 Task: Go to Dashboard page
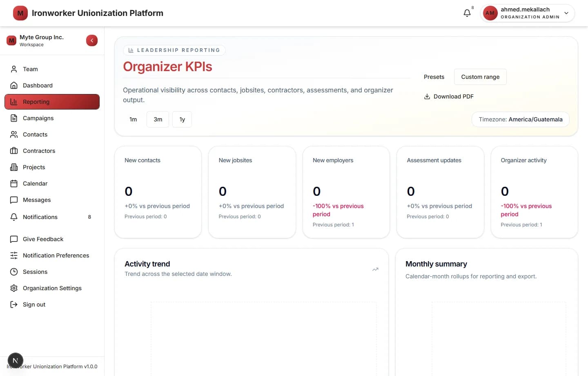pyautogui.click(x=52, y=85)
